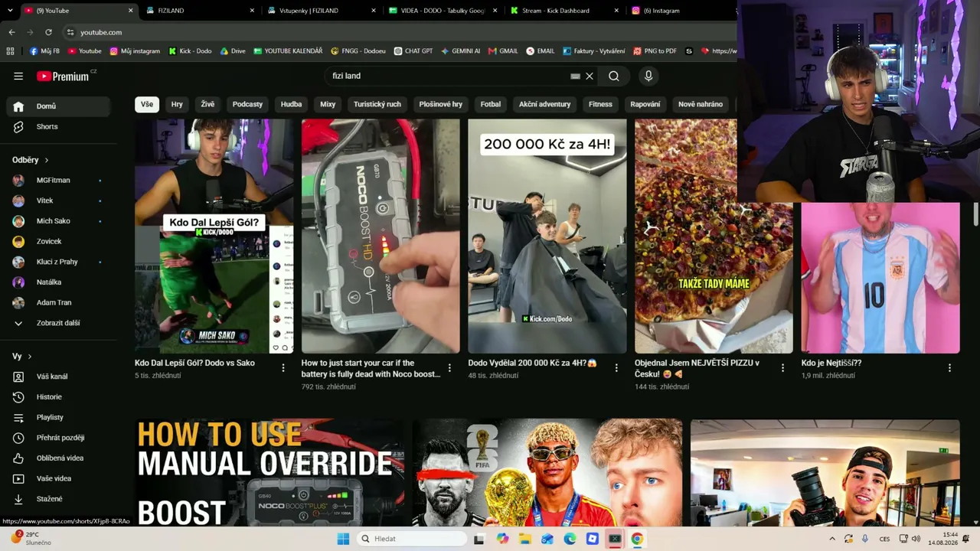Open the CHAT GPT bookmark
Viewport: 980px width, 551px height.
tap(413, 51)
